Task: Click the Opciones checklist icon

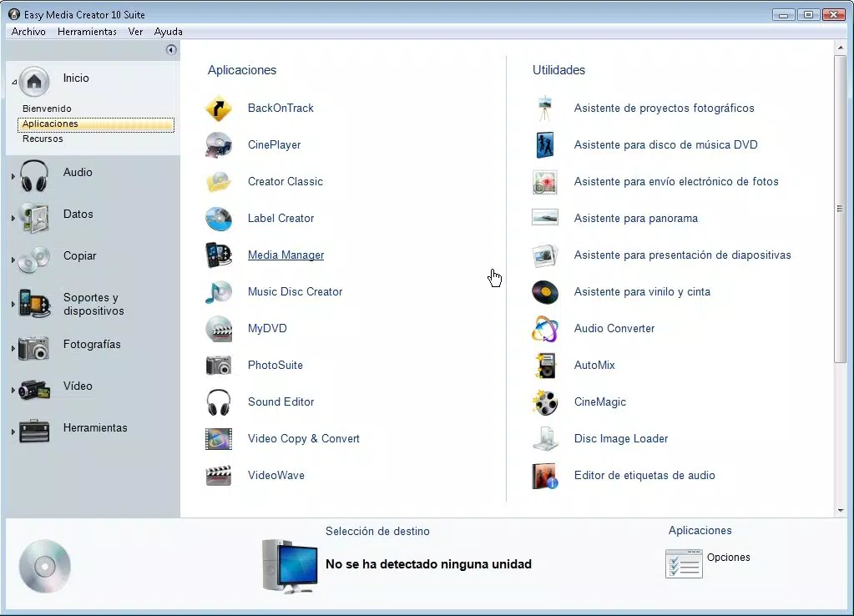Action: pyautogui.click(x=684, y=563)
